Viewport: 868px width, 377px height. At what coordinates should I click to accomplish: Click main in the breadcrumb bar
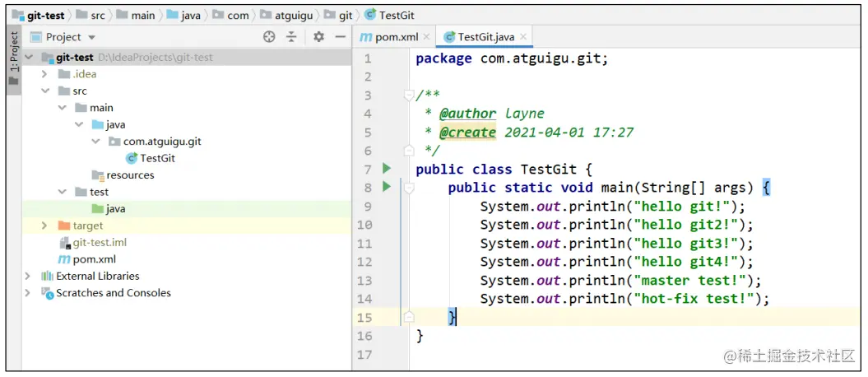143,16
